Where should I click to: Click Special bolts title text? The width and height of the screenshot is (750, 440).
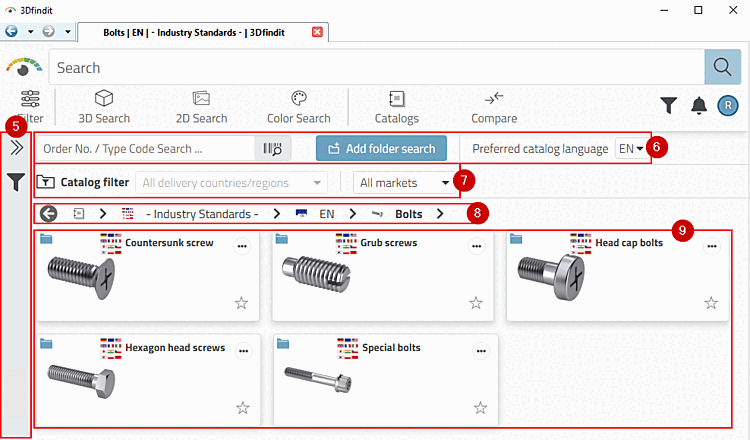coord(391,348)
